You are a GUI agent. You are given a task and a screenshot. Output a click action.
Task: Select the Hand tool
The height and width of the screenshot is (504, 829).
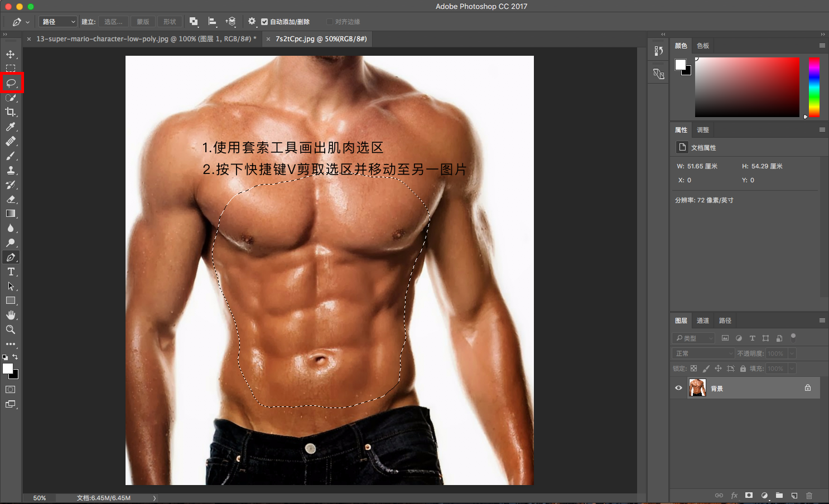click(x=11, y=315)
